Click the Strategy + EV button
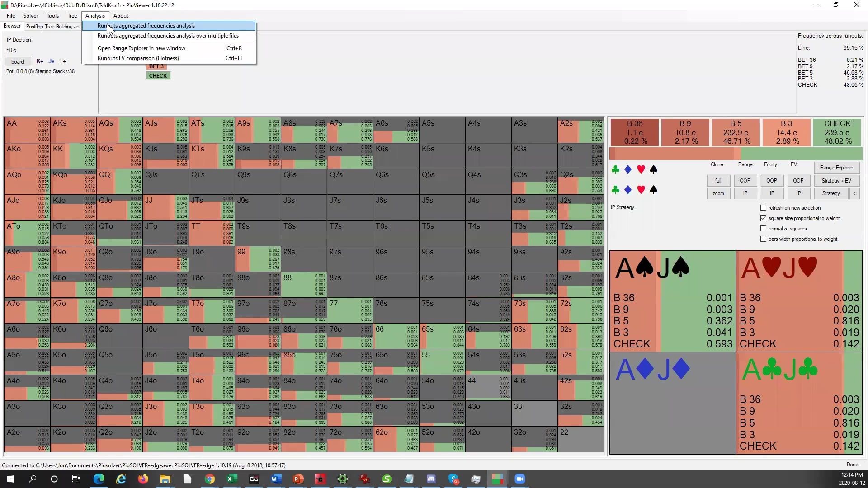Screen dimensions: 868x488 tap(837, 180)
